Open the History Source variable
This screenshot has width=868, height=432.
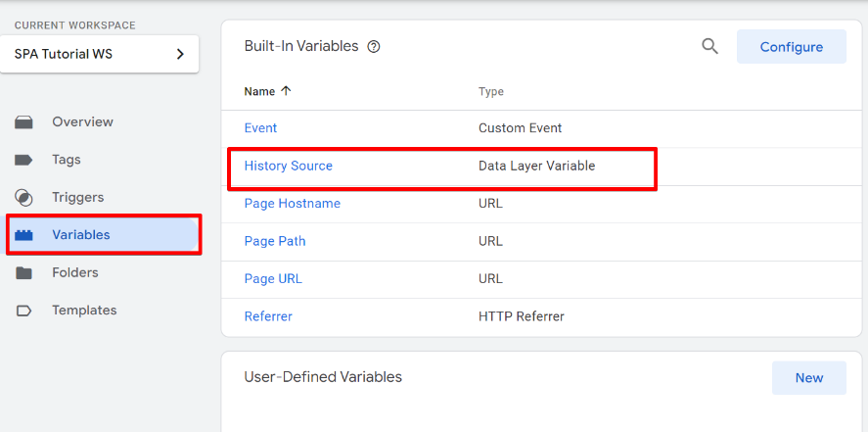tap(288, 167)
